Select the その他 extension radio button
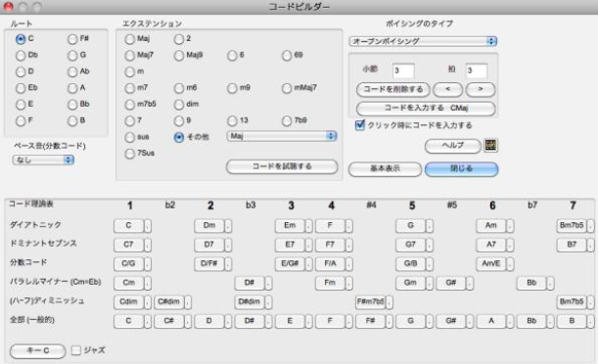598x364 pixels. [179, 137]
